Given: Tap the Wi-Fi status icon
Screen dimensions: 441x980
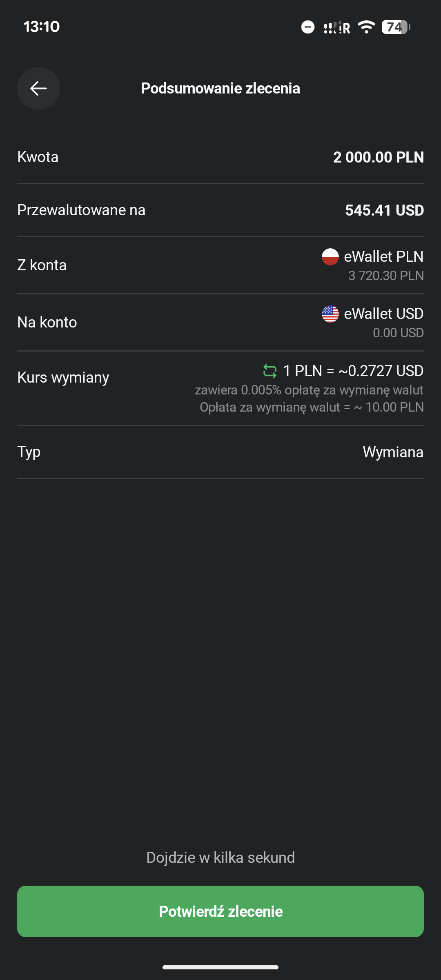Looking at the screenshot, I should (x=366, y=27).
